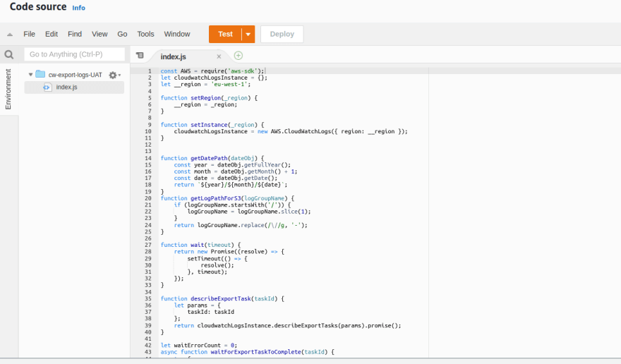
Task: Click the search magnifier icon
Action: click(8, 54)
